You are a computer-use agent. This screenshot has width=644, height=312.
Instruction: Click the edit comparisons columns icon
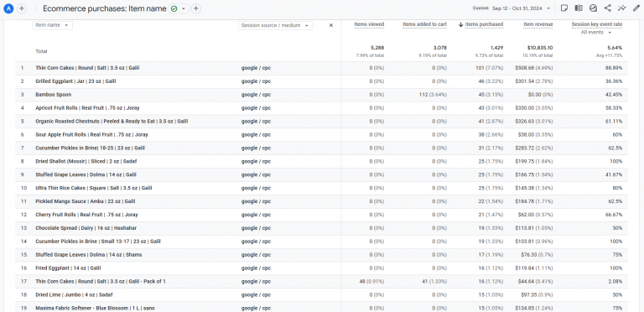click(579, 8)
